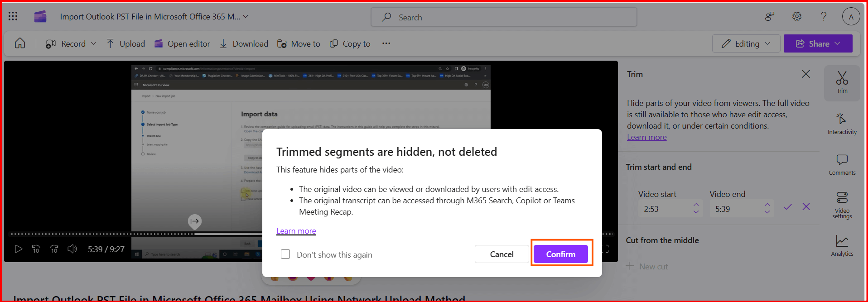
Task: Click Move to
Action: tap(299, 44)
